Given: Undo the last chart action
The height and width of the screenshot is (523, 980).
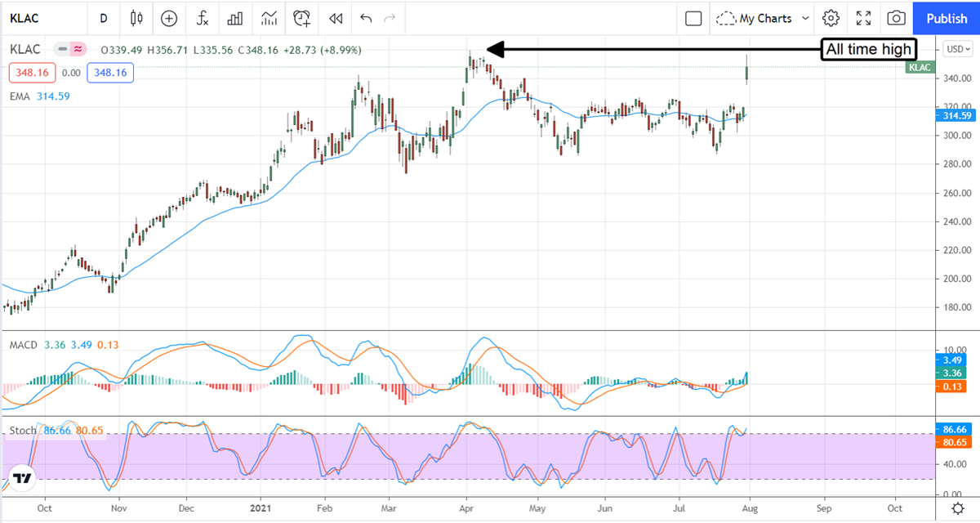Looking at the screenshot, I should [x=365, y=18].
